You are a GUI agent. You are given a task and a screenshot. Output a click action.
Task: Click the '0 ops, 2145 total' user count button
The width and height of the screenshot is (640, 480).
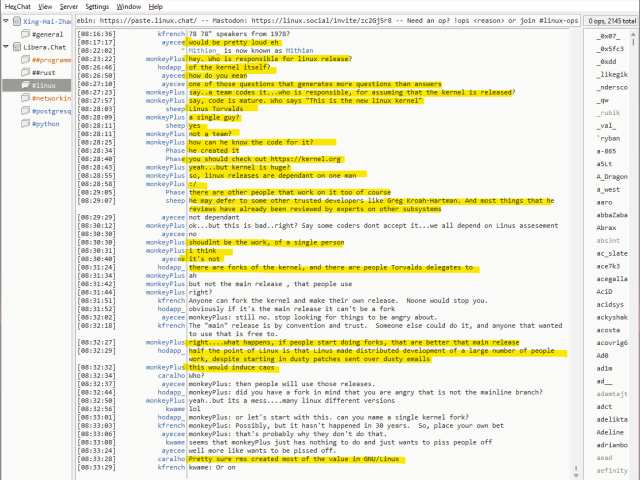[609, 20]
